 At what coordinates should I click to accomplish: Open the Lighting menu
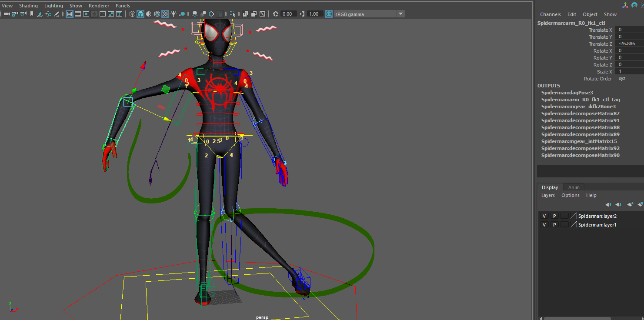[x=53, y=6]
